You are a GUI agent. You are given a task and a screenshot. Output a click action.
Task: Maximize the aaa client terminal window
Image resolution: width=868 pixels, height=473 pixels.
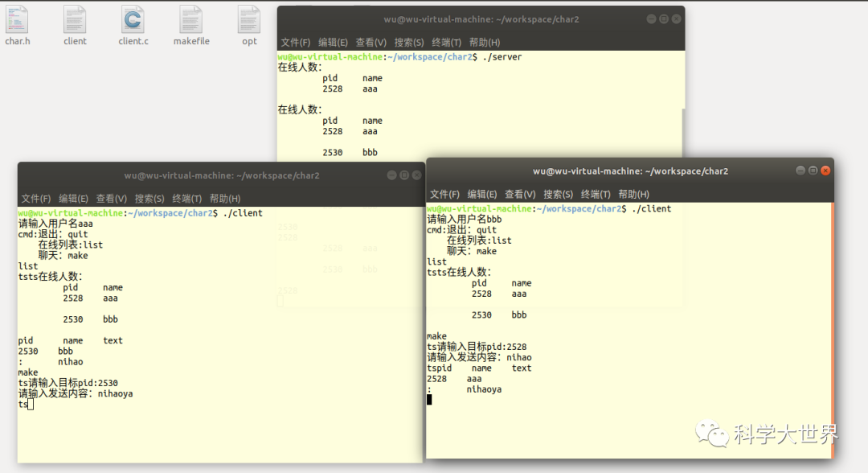click(404, 175)
